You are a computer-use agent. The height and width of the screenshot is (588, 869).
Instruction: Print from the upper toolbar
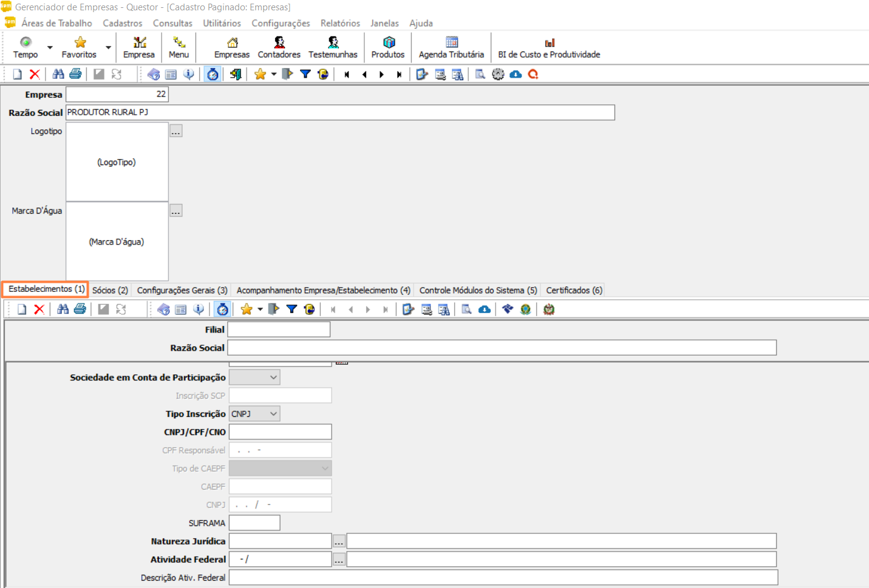point(75,74)
